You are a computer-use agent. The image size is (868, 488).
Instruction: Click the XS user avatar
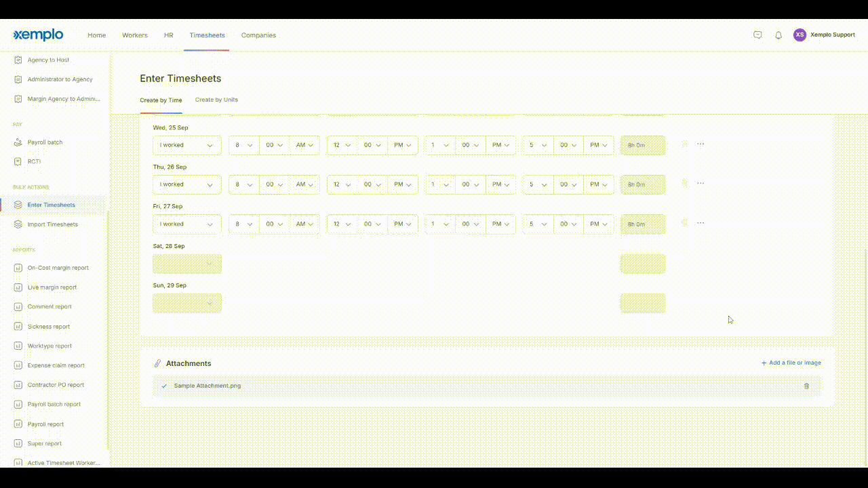800,35
